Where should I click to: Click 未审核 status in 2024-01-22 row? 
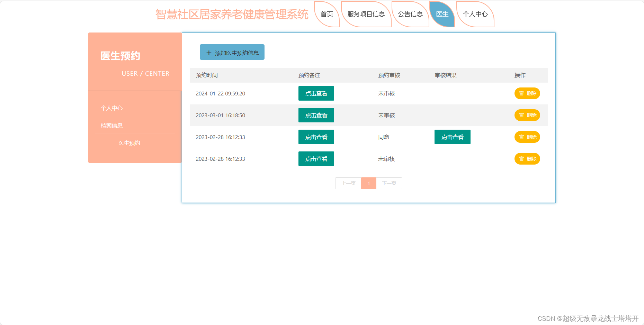[386, 93]
